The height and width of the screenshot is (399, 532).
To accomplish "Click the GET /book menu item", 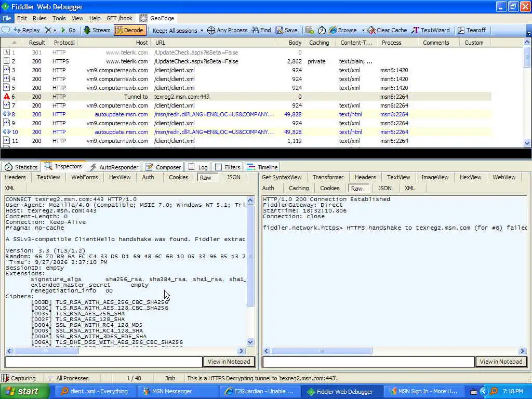I will (x=119, y=18).
